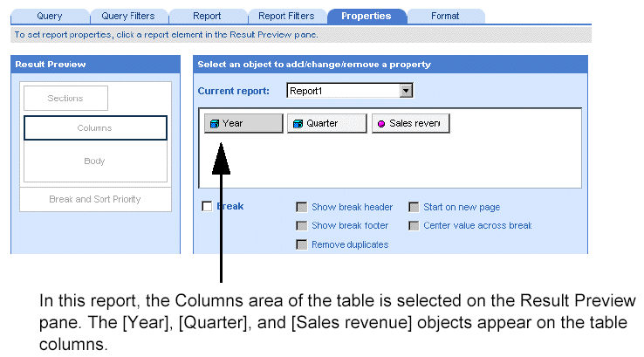Check Remove duplicates option

coord(302,244)
